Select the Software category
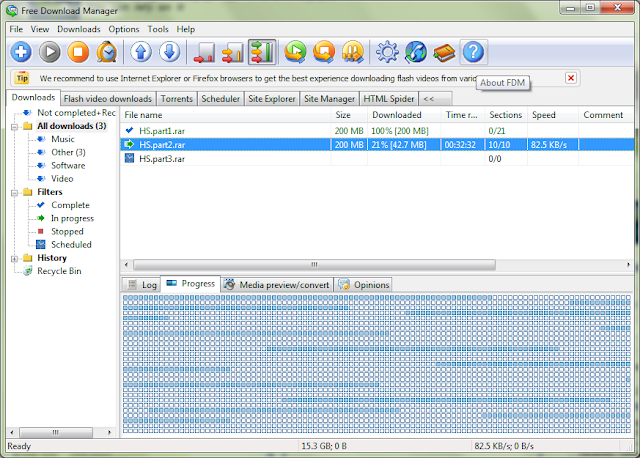The image size is (640, 458). 68,166
